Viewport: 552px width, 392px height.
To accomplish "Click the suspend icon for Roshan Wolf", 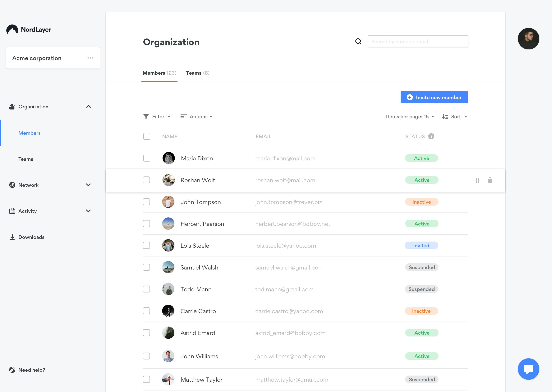I will (x=477, y=180).
